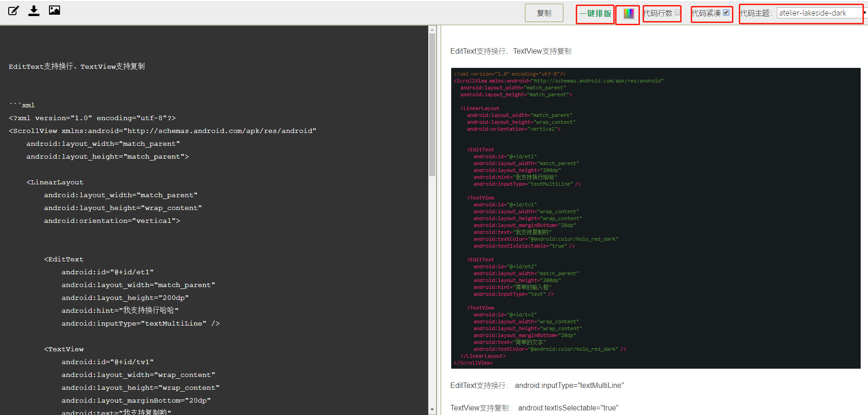This screenshot has width=868, height=415.
Task: Click the 复制 button
Action: coord(544,13)
